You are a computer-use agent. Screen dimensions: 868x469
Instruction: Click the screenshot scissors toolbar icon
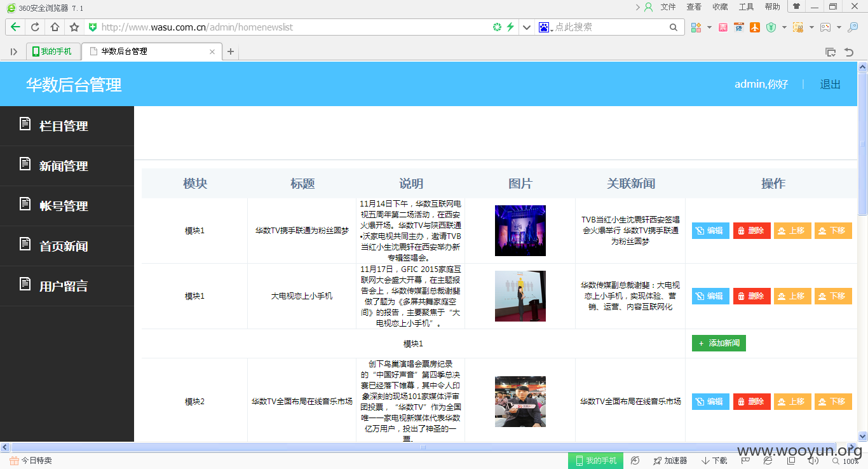798,27
